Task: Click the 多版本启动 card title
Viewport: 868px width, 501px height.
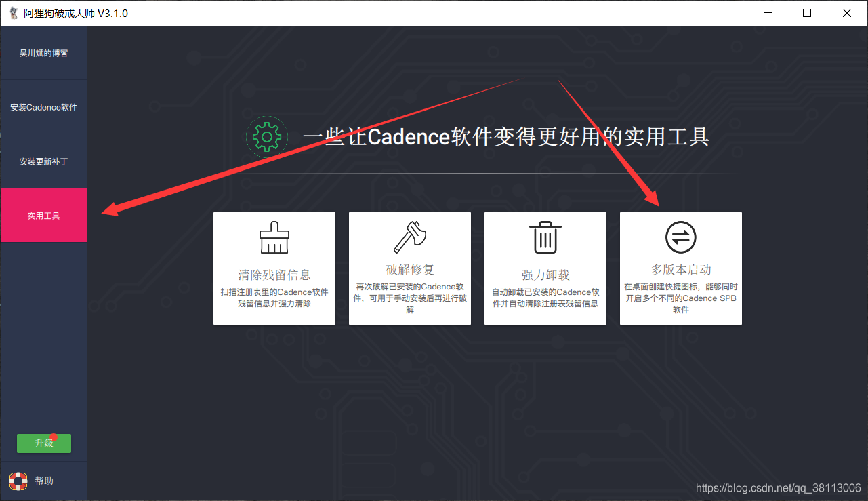Action: (x=681, y=269)
